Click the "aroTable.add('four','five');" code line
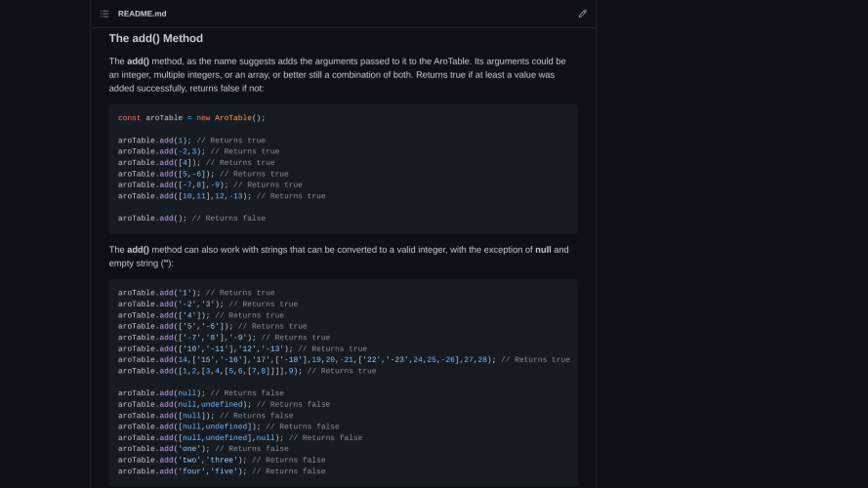 pyautogui.click(x=222, y=471)
